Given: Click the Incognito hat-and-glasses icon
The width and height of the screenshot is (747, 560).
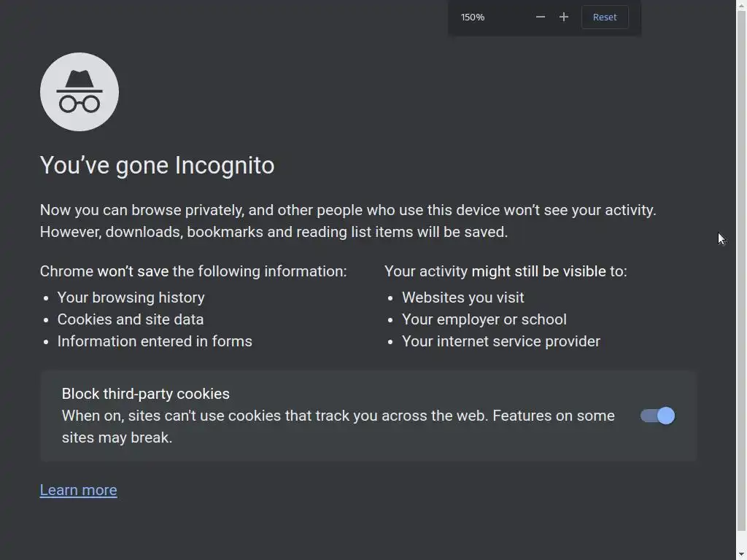Looking at the screenshot, I should click(x=80, y=92).
